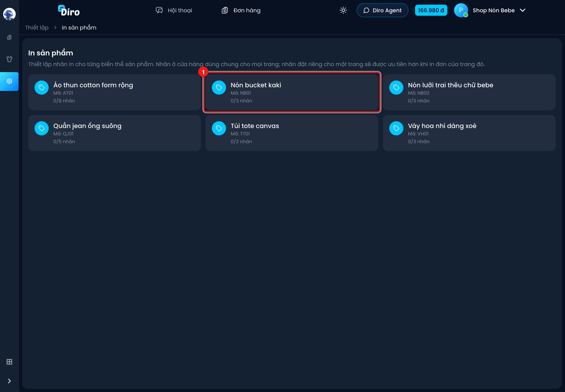Open the orders clipboard sidebar icon
Viewport: 565px width, 392px height.
click(x=9, y=37)
